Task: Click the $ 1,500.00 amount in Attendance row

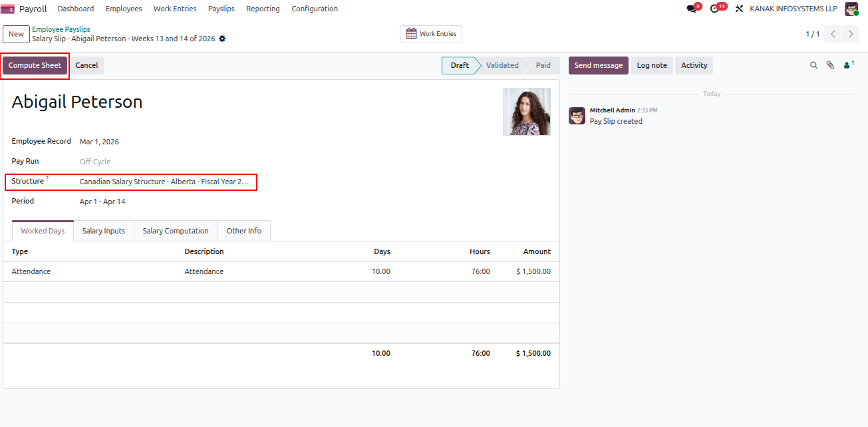Action: coord(533,271)
